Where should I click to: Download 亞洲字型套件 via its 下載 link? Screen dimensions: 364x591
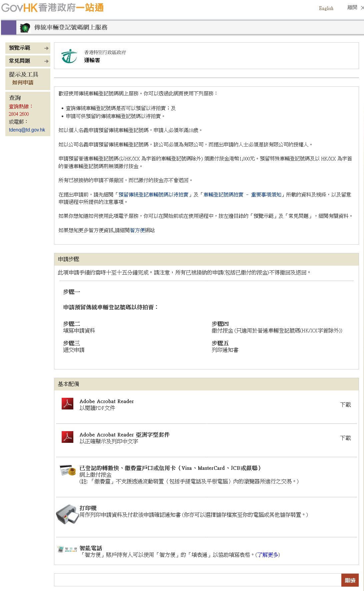click(345, 438)
